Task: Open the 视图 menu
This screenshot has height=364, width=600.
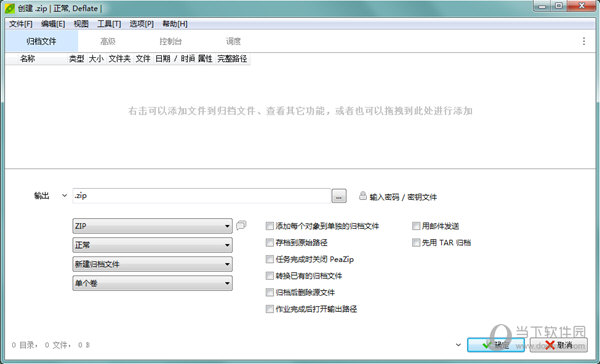Action: point(81,24)
